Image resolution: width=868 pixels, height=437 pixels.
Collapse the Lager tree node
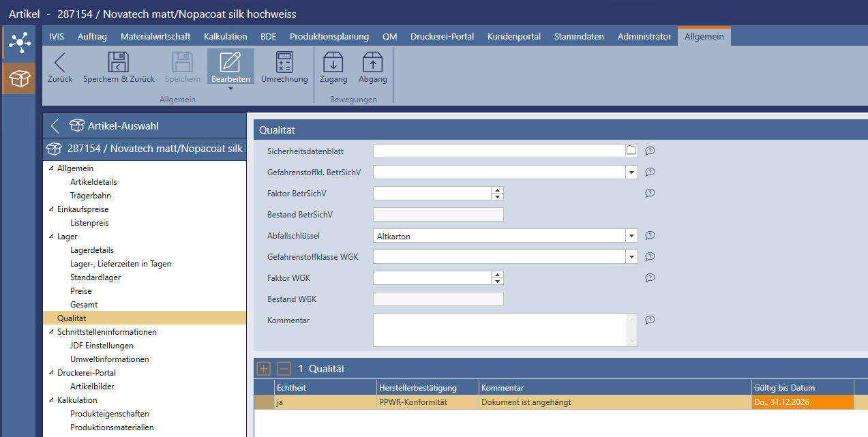[51, 237]
